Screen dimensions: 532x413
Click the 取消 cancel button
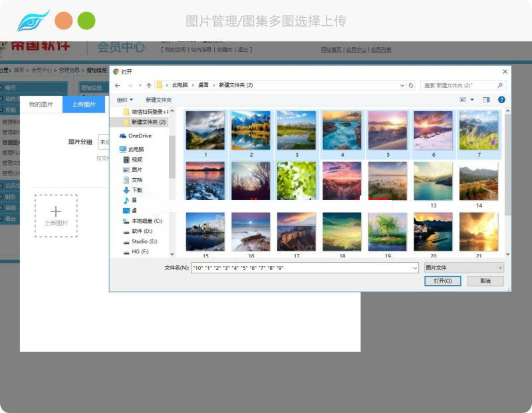point(485,281)
